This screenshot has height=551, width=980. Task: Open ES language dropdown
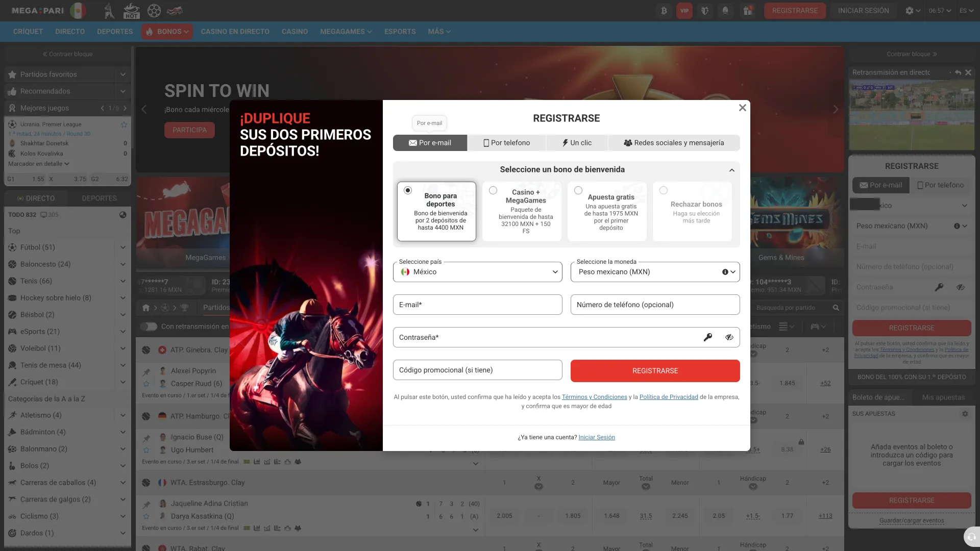tap(966, 11)
